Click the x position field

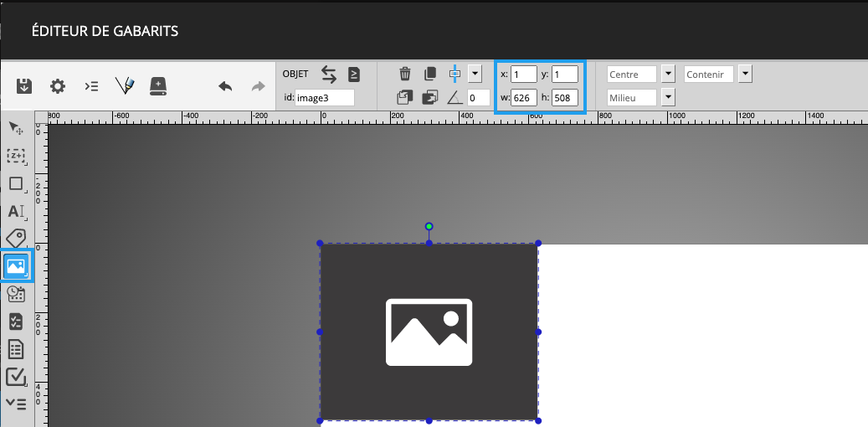tap(524, 75)
